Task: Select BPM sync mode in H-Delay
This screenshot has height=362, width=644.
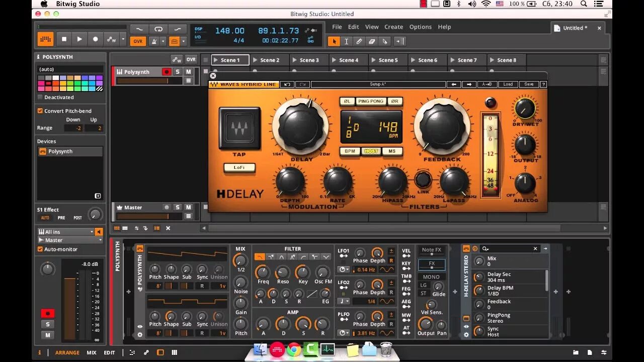Action: pos(349,151)
